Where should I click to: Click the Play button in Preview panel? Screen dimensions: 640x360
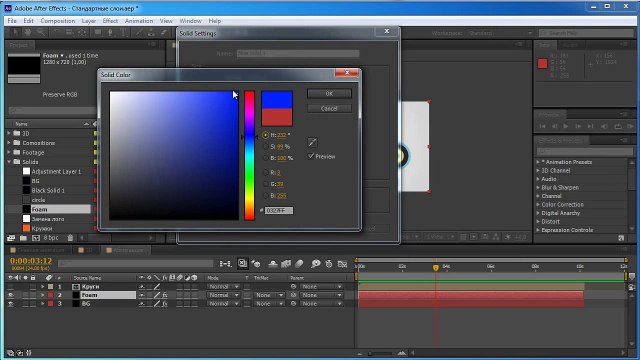coord(566,126)
